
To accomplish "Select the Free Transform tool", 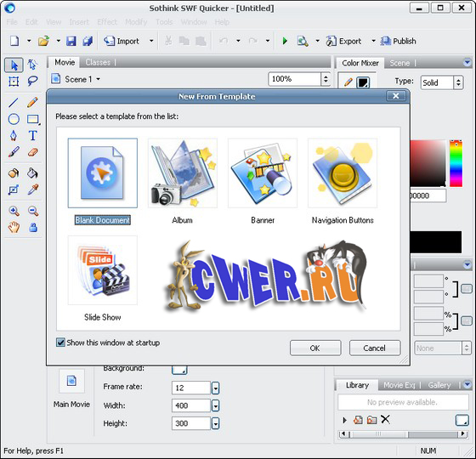I will point(14,82).
